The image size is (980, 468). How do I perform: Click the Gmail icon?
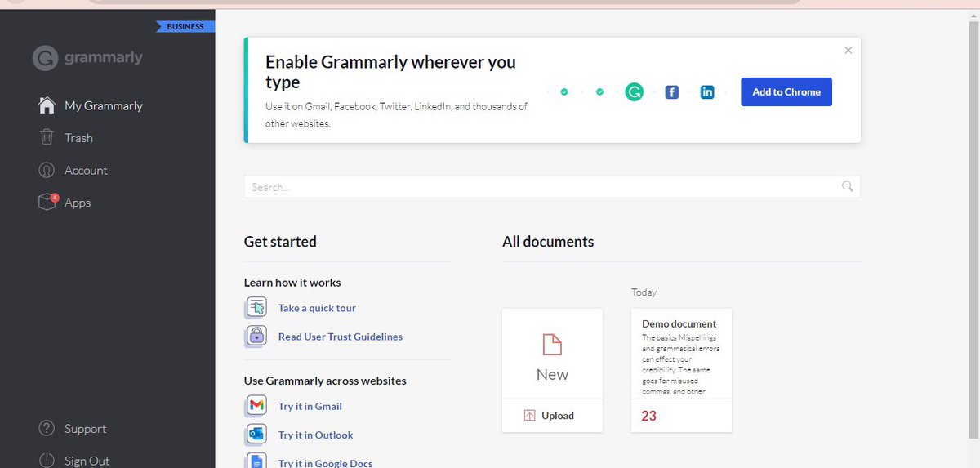[x=256, y=406]
